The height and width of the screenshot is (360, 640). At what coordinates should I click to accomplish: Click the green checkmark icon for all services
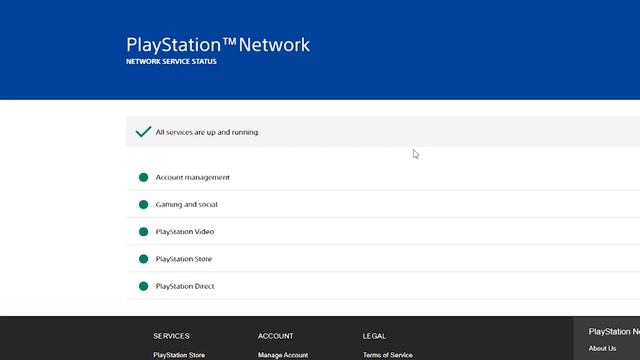click(x=143, y=131)
